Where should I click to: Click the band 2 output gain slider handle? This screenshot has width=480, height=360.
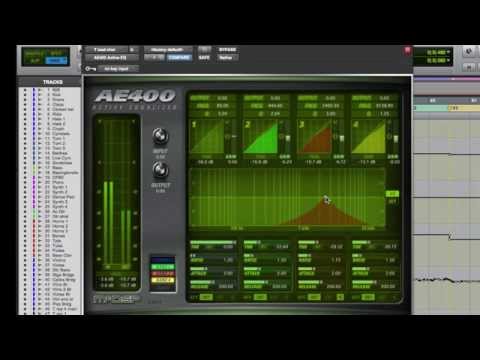[x=288, y=138]
